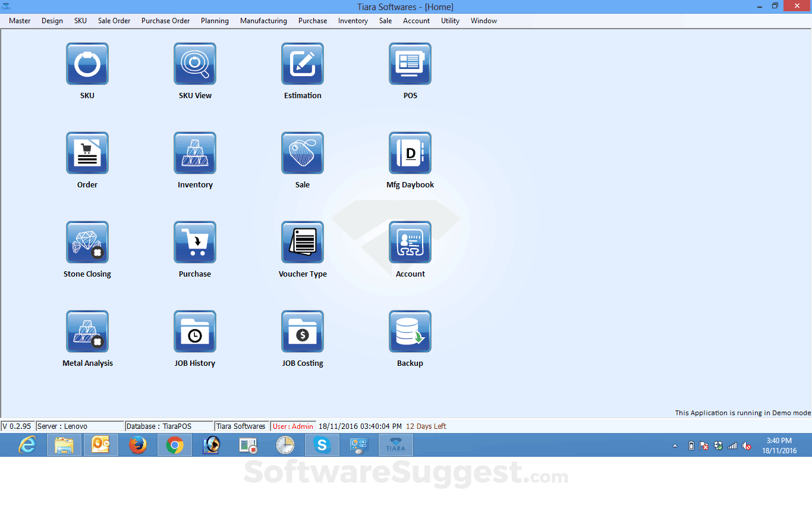812x530 pixels.
Task: Open the Purchase cart icon
Action: (x=195, y=242)
